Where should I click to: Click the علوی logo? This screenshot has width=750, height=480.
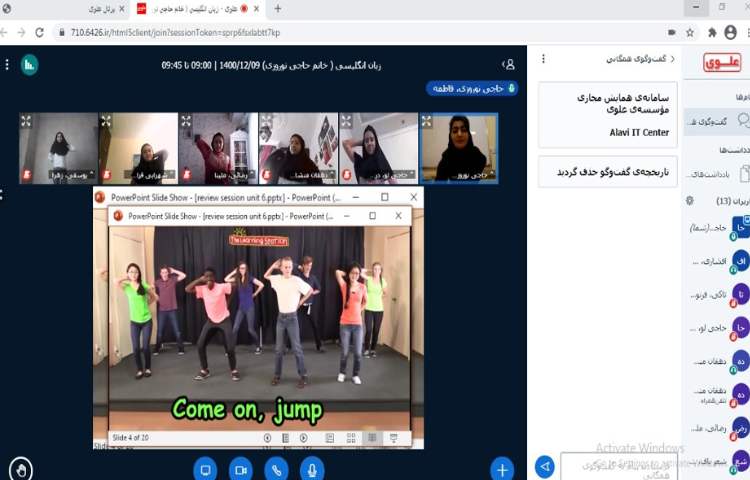coord(722,63)
